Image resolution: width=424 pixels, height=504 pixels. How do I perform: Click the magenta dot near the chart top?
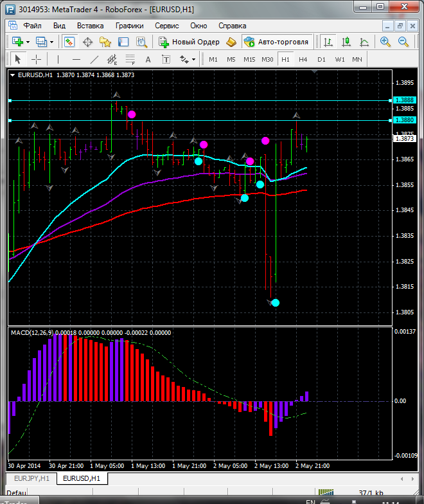pyautogui.click(x=132, y=114)
